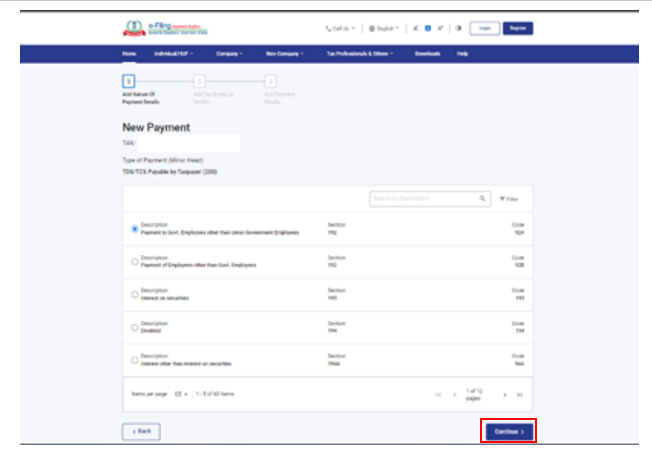Image resolution: width=652 pixels, height=464 pixels.
Task: Select Payment to Govt. Employees radio button
Action: (x=135, y=228)
